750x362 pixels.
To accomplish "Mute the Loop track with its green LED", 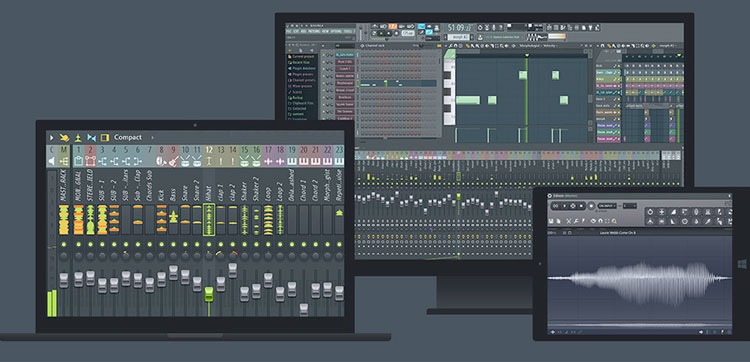I will [x=268, y=244].
